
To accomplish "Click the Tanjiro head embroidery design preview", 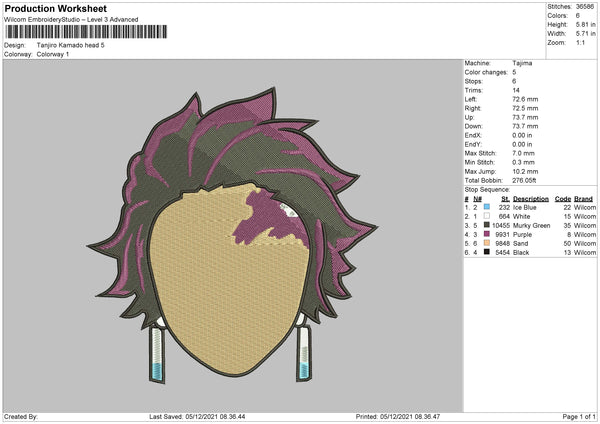I will coord(232,234).
